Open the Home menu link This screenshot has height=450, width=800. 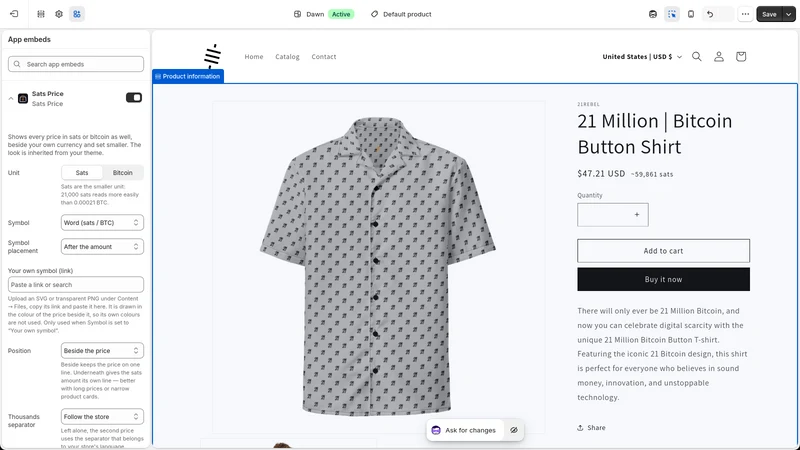pyautogui.click(x=254, y=57)
